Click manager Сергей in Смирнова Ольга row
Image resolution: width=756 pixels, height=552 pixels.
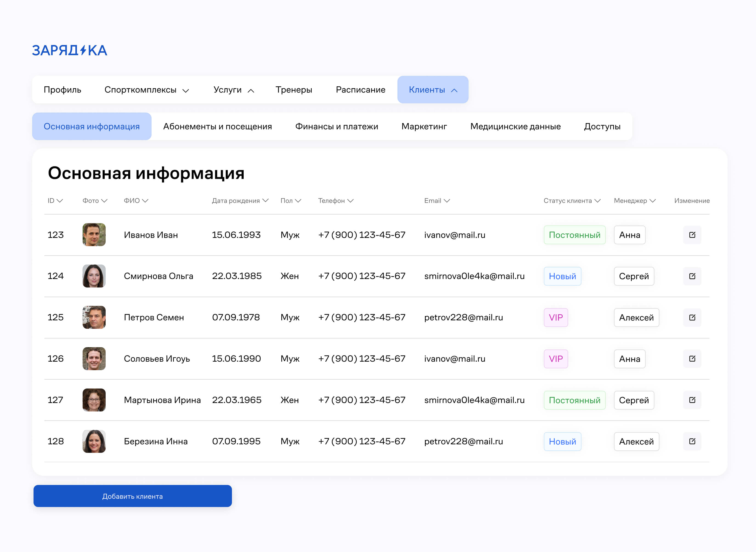(x=634, y=276)
